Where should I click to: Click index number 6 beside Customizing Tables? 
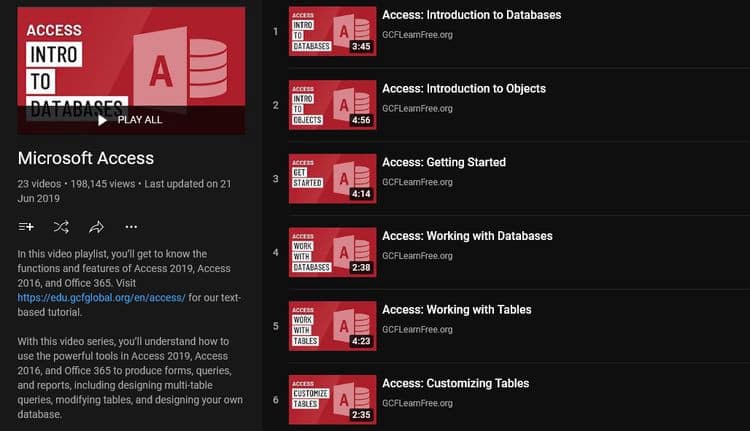click(276, 400)
